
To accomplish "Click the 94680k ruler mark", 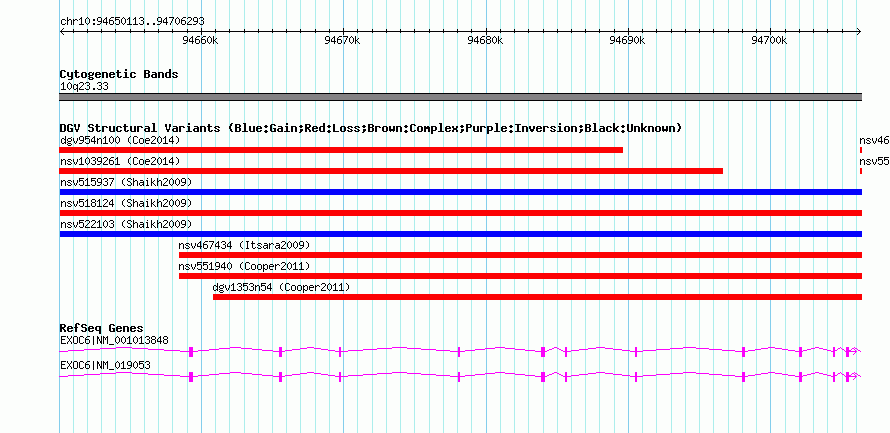I will click(x=485, y=41).
